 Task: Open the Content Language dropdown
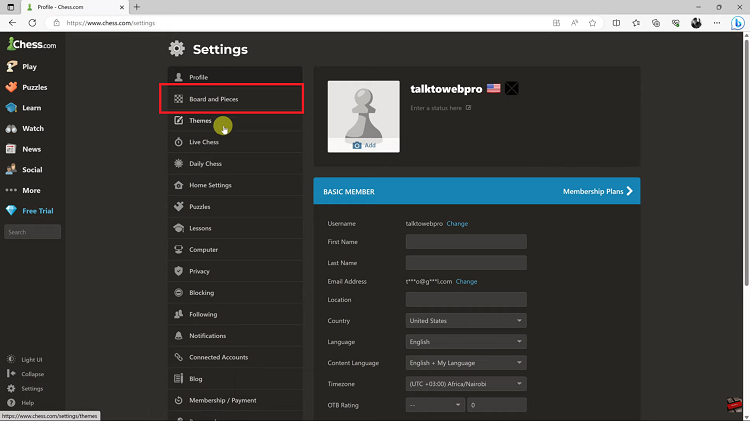466,363
